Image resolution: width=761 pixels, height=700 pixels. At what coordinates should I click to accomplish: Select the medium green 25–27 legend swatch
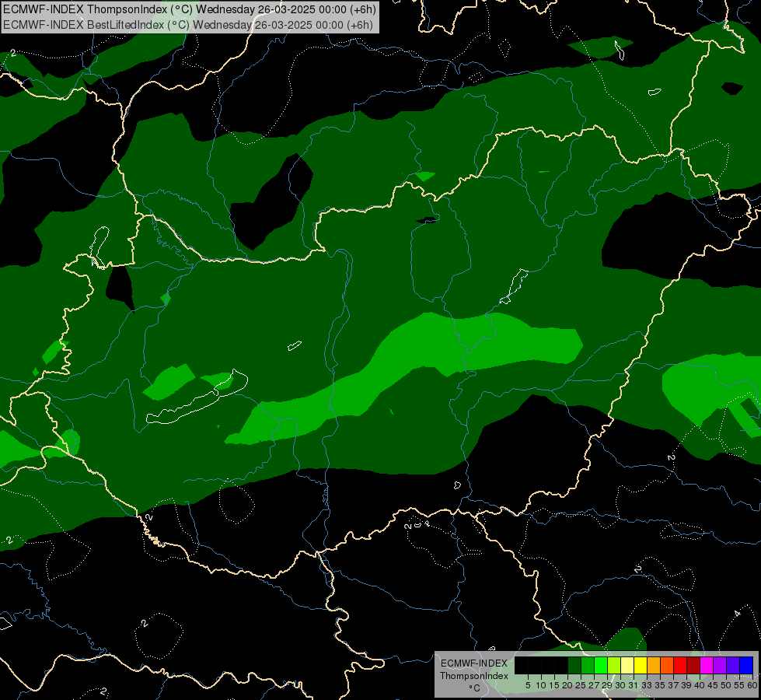(588, 665)
